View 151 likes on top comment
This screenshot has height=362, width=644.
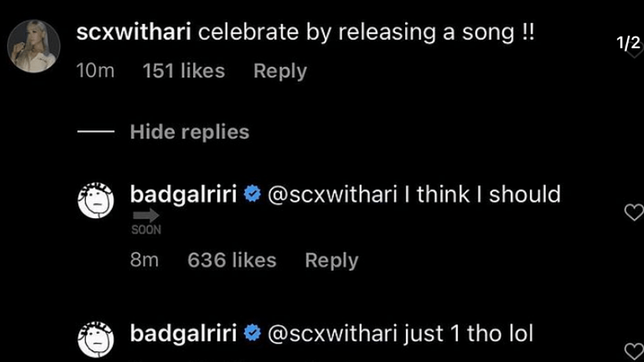[x=184, y=70]
